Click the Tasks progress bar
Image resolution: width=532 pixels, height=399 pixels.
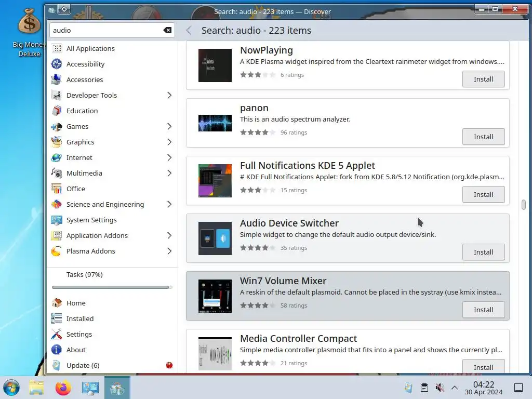coord(112,287)
